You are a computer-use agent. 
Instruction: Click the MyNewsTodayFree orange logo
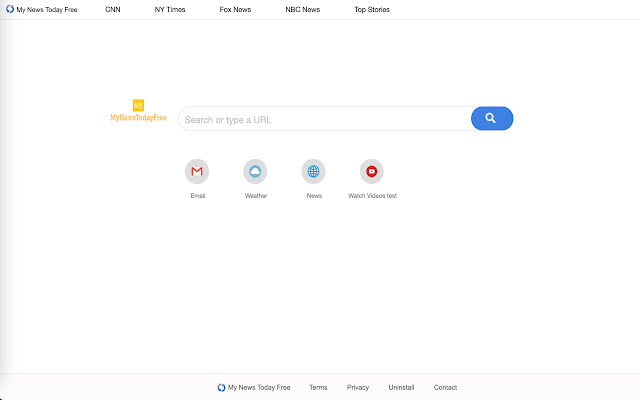click(138, 111)
